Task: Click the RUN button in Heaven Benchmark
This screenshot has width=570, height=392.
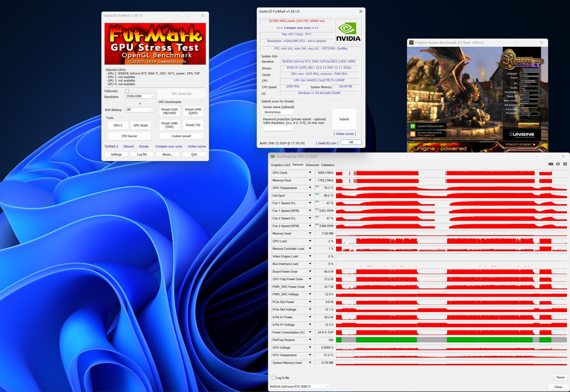Action: click(529, 125)
